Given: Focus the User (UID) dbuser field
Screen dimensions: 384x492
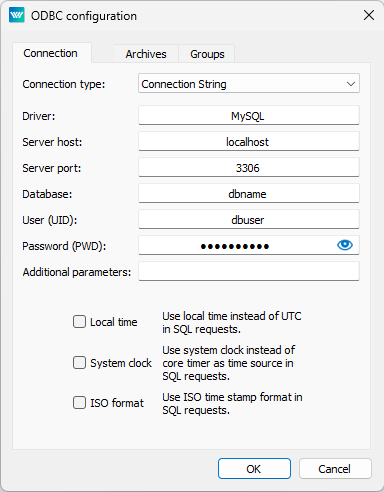Looking at the screenshot, I should (x=249, y=219).
